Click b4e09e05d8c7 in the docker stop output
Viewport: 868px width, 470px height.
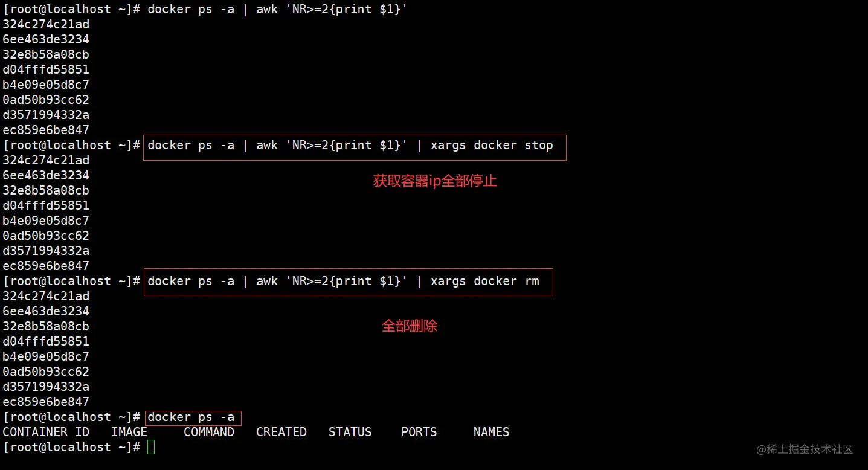pyautogui.click(x=46, y=221)
